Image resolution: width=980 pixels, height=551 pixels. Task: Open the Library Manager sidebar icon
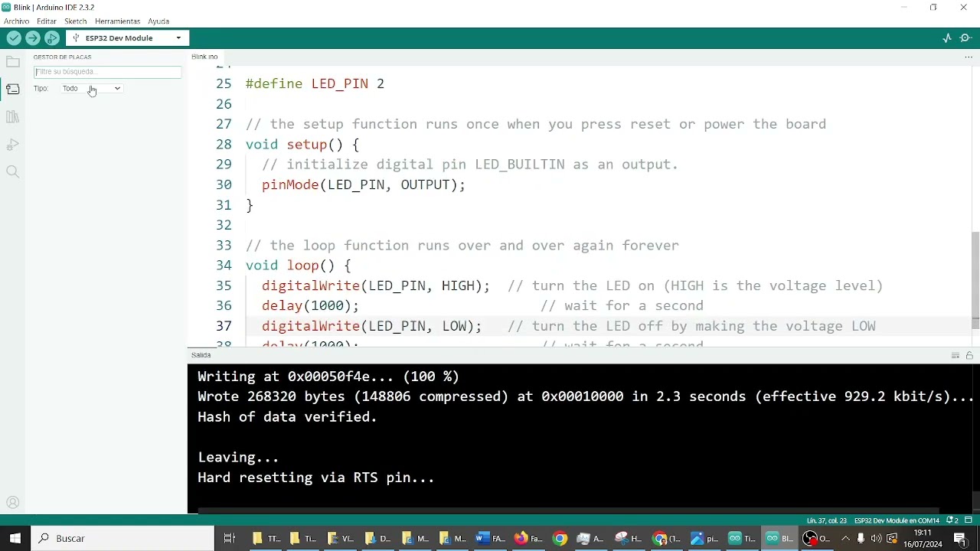12,117
